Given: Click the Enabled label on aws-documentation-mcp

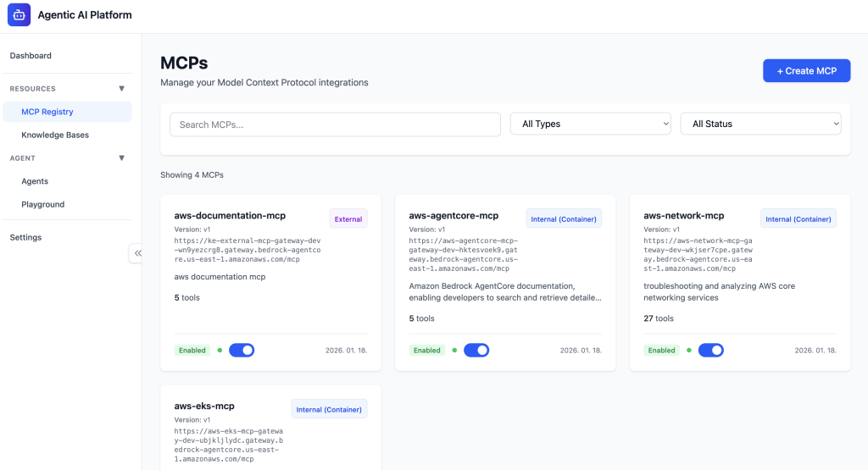Looking at the screenshot, I should [192, 350].
